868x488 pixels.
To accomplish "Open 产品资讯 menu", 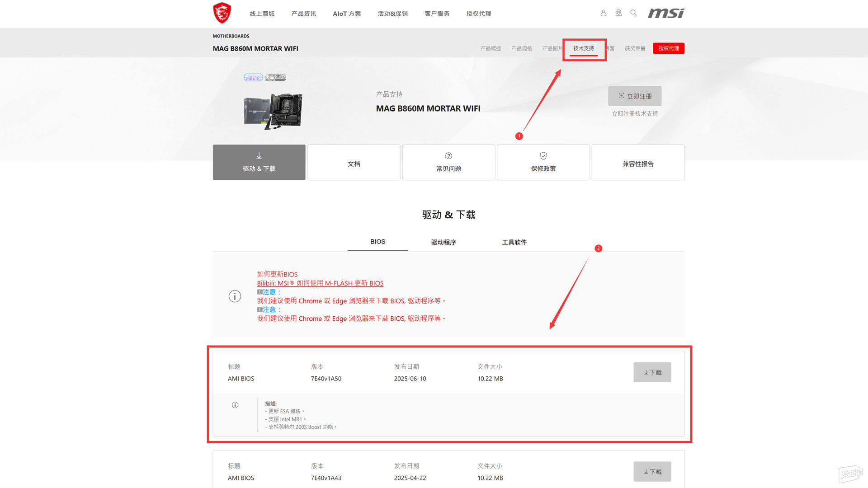I will pyautogui.click(x=304, y=14).
